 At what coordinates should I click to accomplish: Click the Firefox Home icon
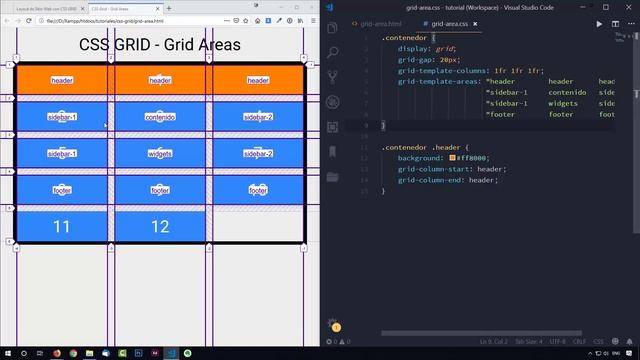tap(258, 20)
